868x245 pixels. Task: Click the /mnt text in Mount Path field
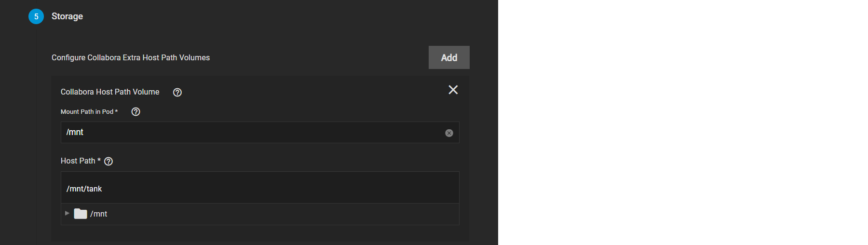[75, 133]
